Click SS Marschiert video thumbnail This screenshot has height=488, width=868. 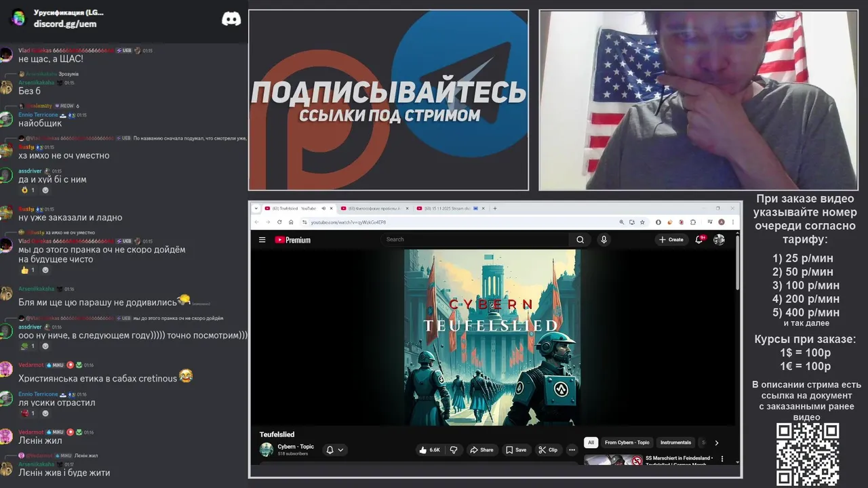point(613,460)
